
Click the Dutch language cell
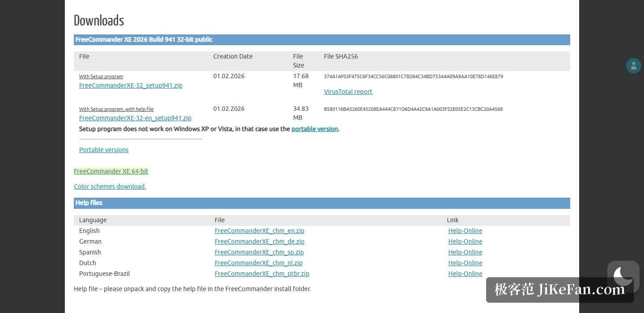click(88, 263)
